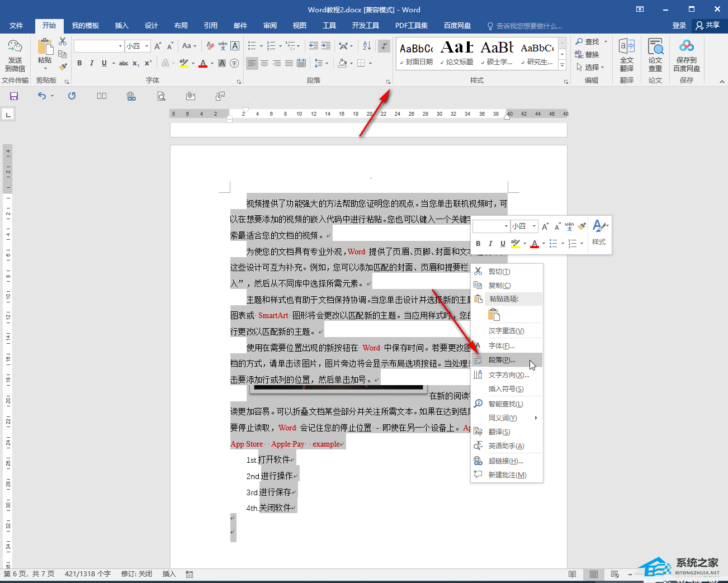Click the 替换 replace button
Image resolution: width=728 pixels, height=583 pixels.
pyautogui.click(x=587, y=54)
